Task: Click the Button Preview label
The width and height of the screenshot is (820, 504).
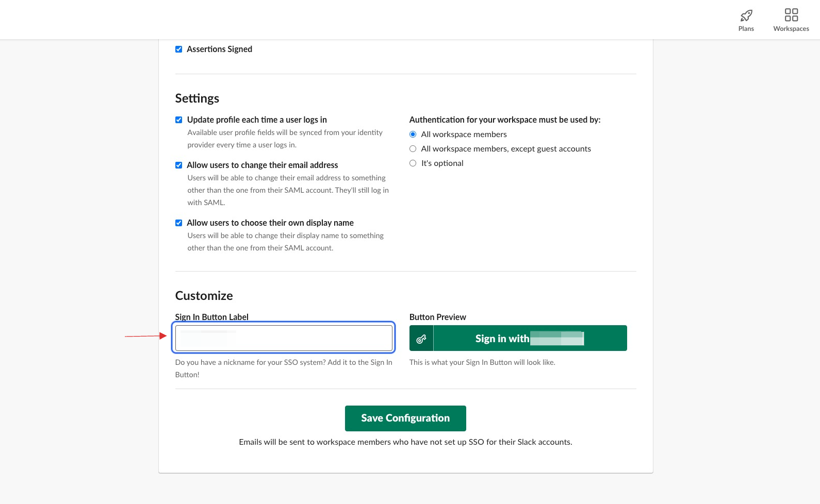Action: 437,317
